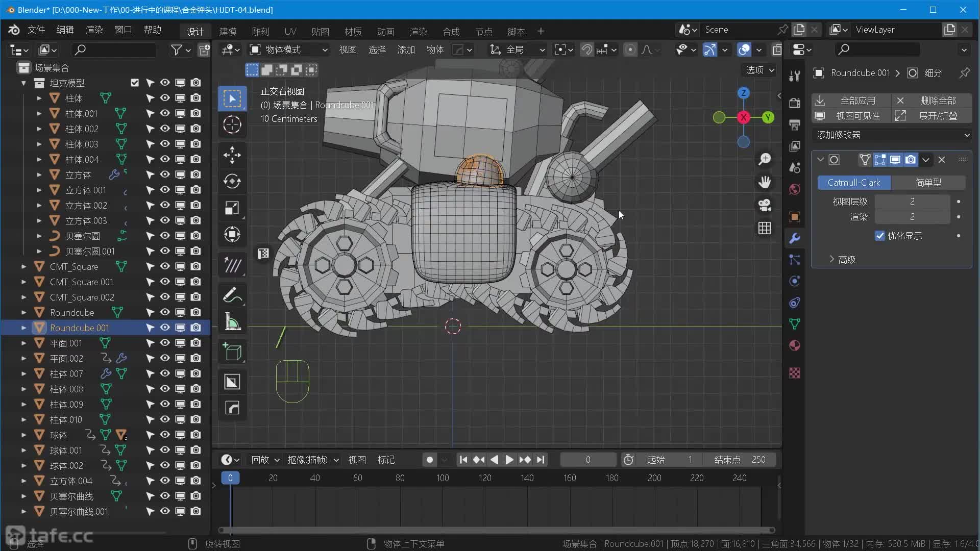Select the Move tool in viewport toolbar
Viewport: 980px width, 551px height.
pyautogui.click(x=232, y=155)
